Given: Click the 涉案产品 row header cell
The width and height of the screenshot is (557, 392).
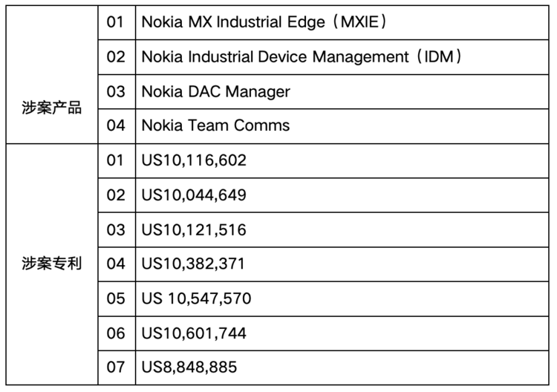Looking at the screenshot, I should (51, 108).
